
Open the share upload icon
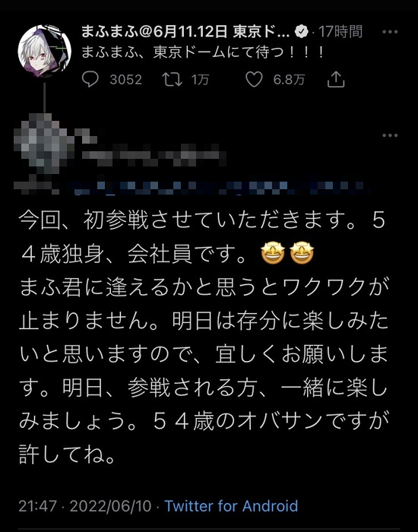336,79
